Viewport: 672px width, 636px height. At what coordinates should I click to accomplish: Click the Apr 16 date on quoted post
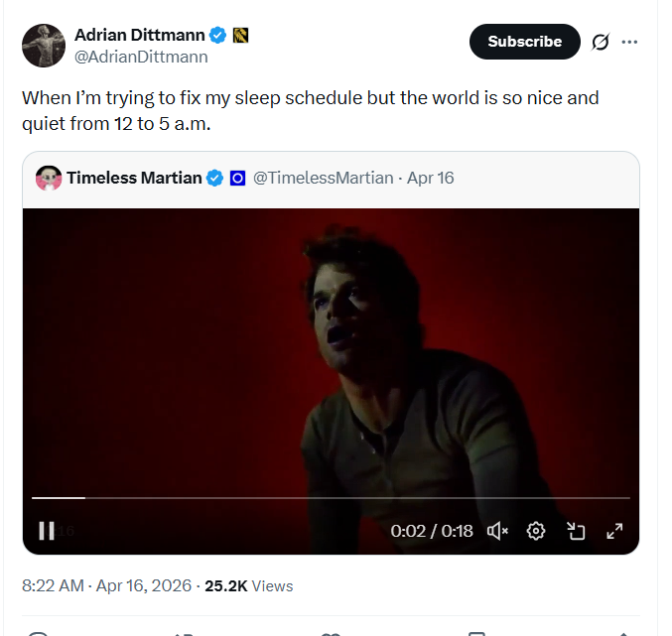(431, 179)
